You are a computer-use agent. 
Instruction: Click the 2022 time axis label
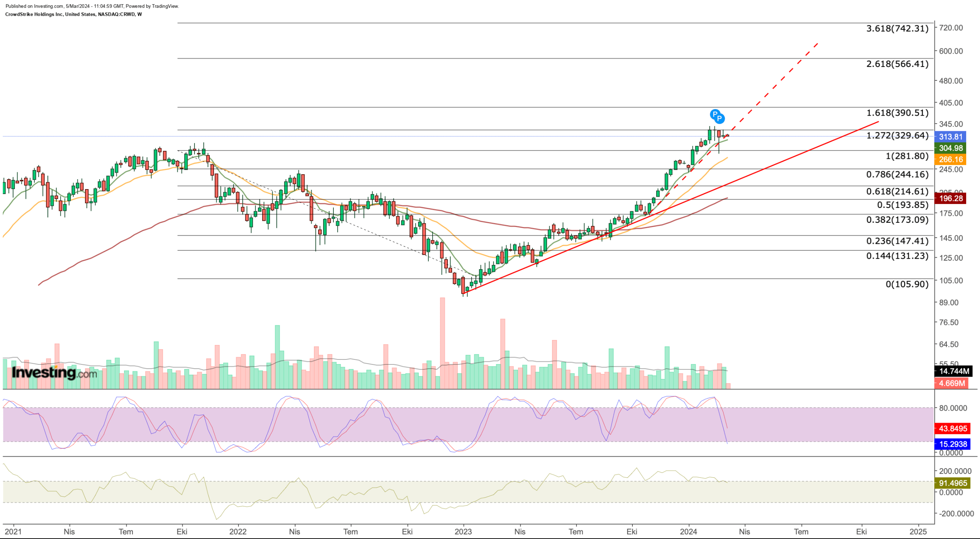click(x=238, y=532)
